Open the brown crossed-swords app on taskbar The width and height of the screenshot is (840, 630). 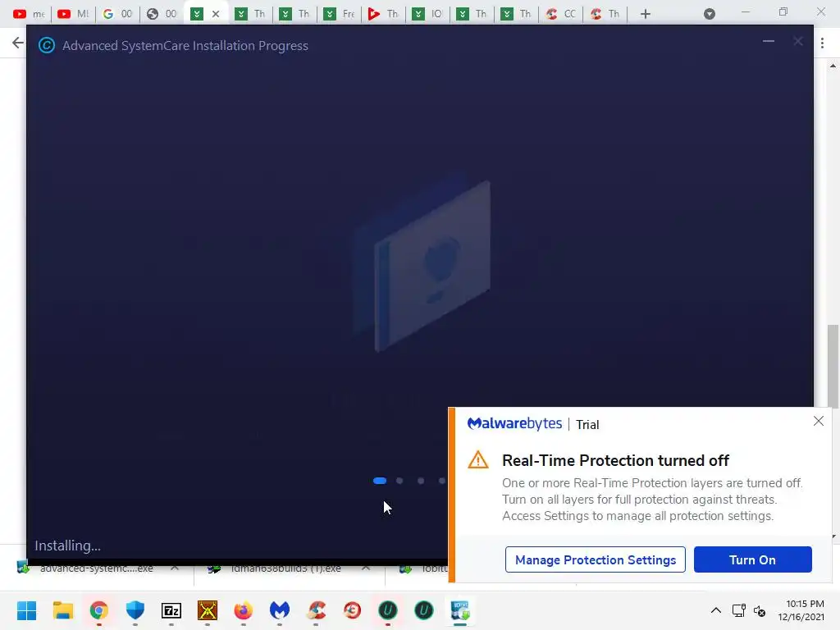(x=208, y=610)
